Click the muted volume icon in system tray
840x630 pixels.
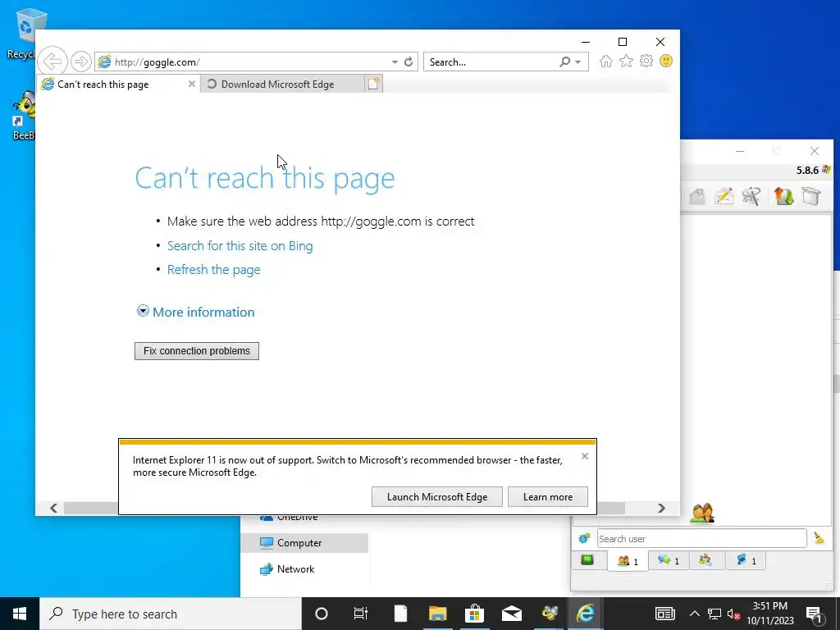click(733, 614)
